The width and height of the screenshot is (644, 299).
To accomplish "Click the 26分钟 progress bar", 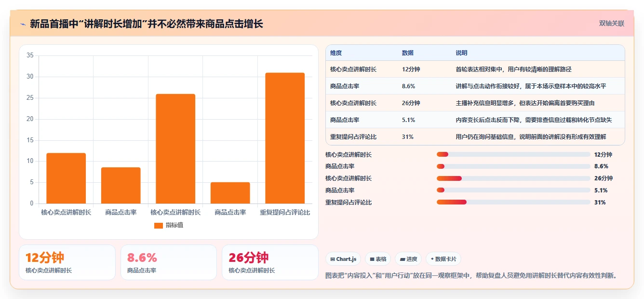I will (x=513, y=178).
